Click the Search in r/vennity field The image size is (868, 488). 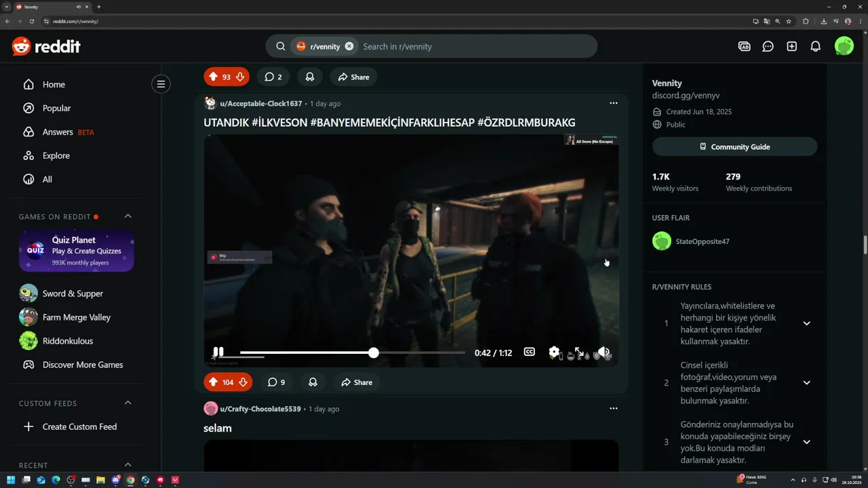(475, 46)
